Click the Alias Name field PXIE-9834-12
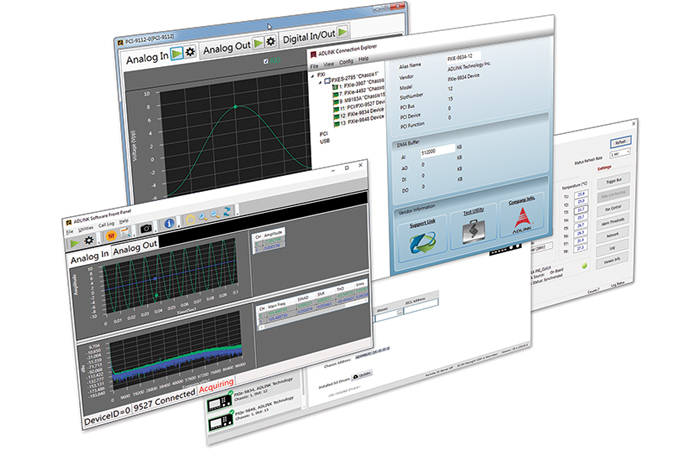700x450 pixels. point(462,57)
